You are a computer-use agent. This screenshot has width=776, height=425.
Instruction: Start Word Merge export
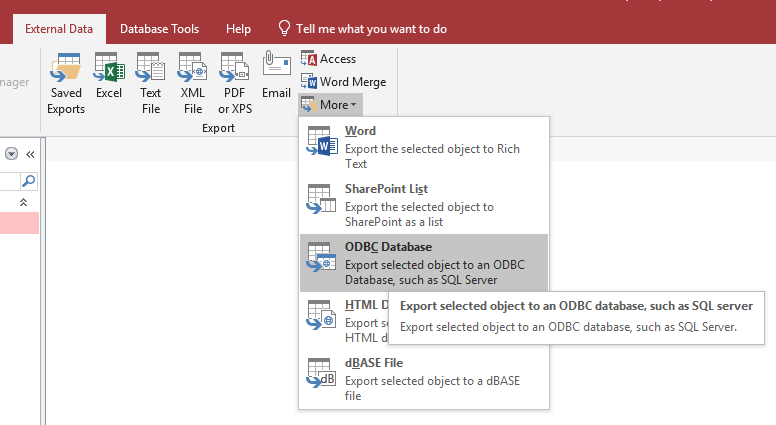(x=343, y=82)
